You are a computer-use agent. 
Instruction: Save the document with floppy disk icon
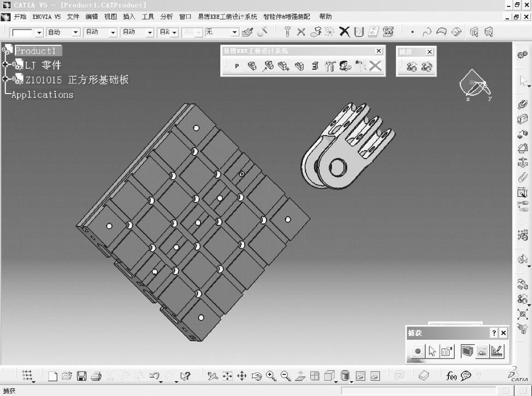pyautogui.click(x=82, y=376)
